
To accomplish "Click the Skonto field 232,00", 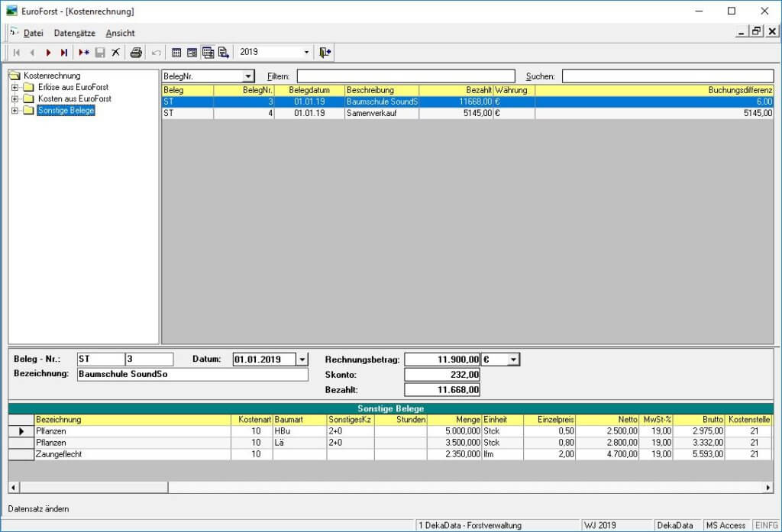I will [x=442, y=375].
